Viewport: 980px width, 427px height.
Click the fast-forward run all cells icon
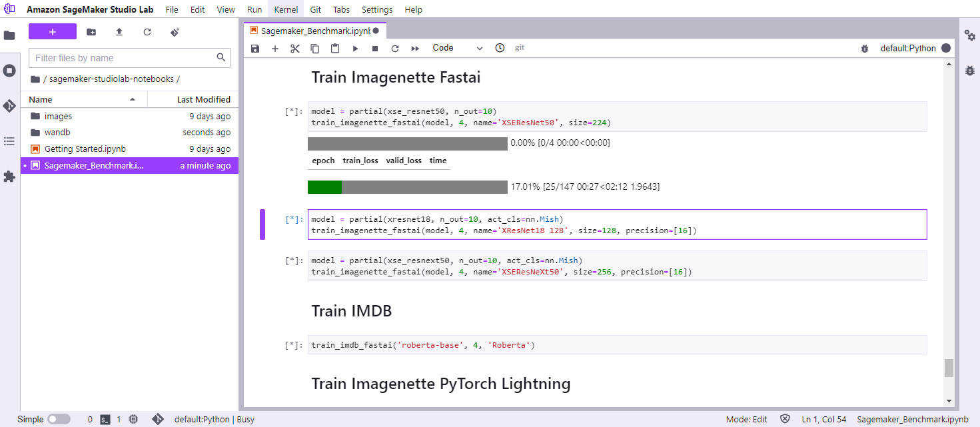coord(415,49)
